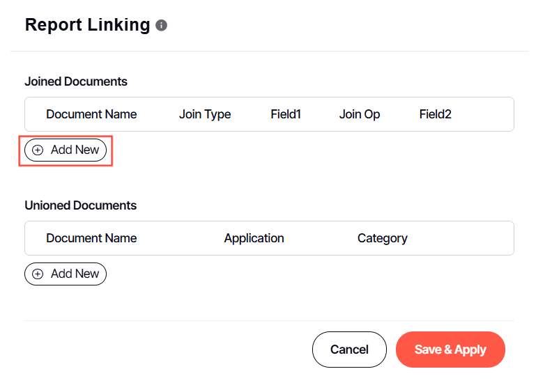Click the info icon beside Report Linking

tap(162, 26)
